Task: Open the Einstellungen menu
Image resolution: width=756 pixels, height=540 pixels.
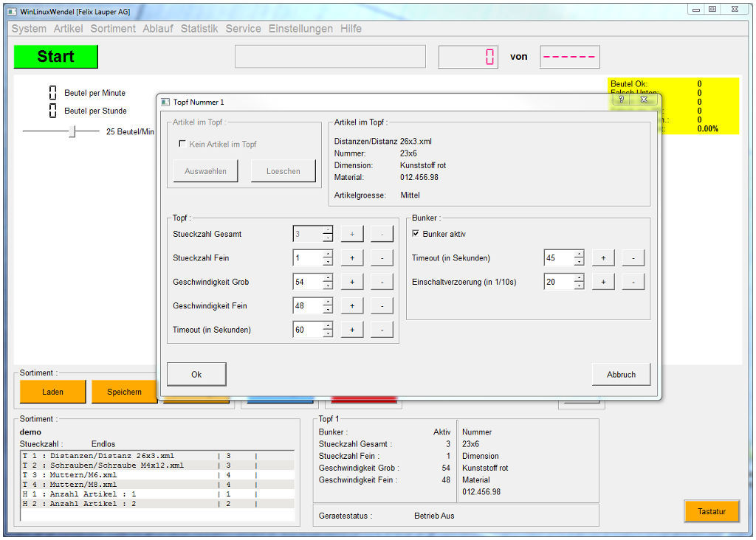Action: [300, 29]
